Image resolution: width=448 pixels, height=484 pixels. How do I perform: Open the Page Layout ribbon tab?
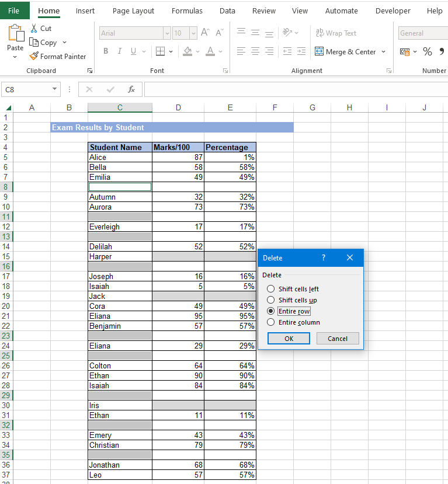pos(133,11)
